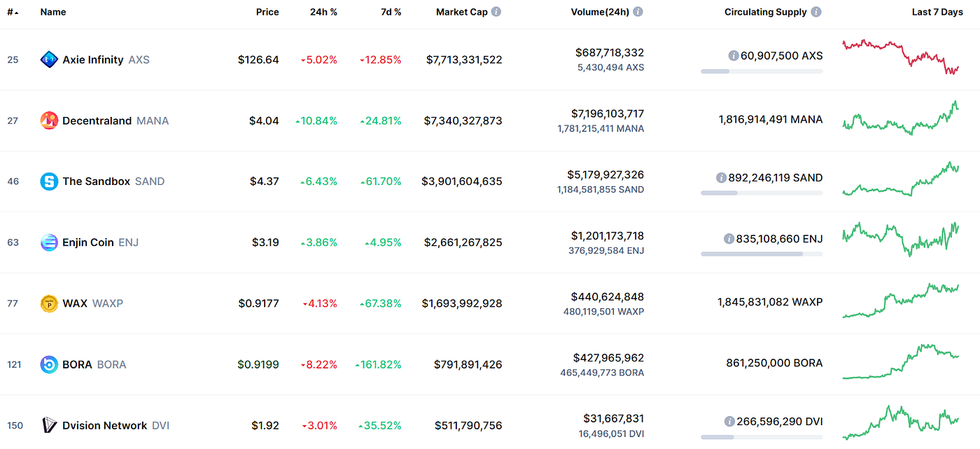Click the Enjin Coin logo
Screen dimensions: 980x449
coord(49,242)
